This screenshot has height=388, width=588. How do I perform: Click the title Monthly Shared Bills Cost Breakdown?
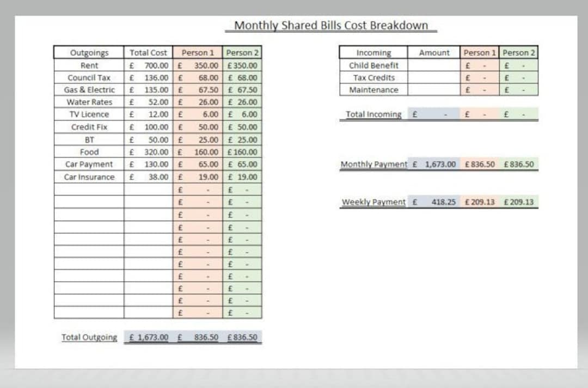click(x=331, y=26)
